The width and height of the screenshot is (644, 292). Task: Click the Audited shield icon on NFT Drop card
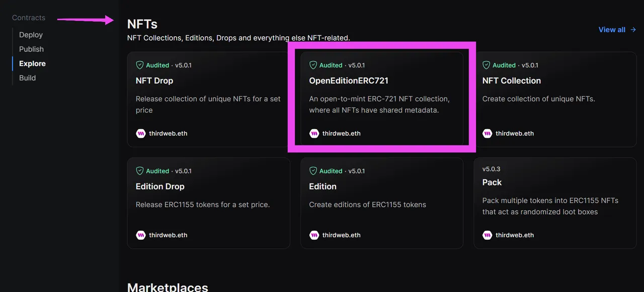[x=140, y=65]
